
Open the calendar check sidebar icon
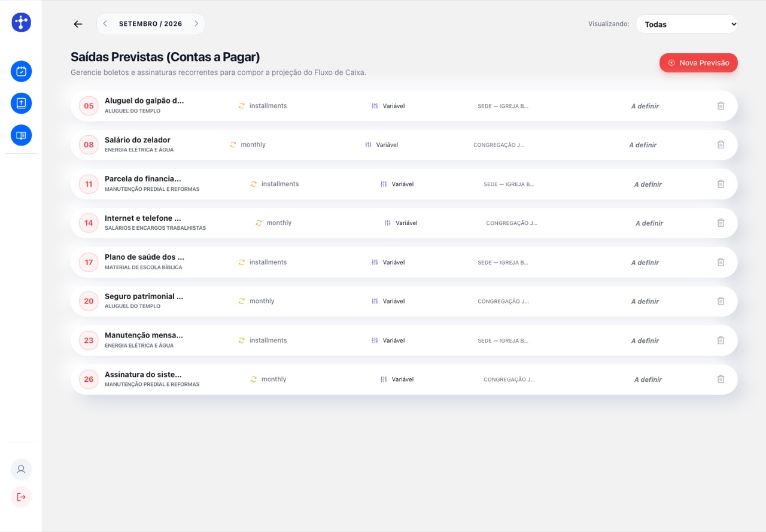(21, 71)
